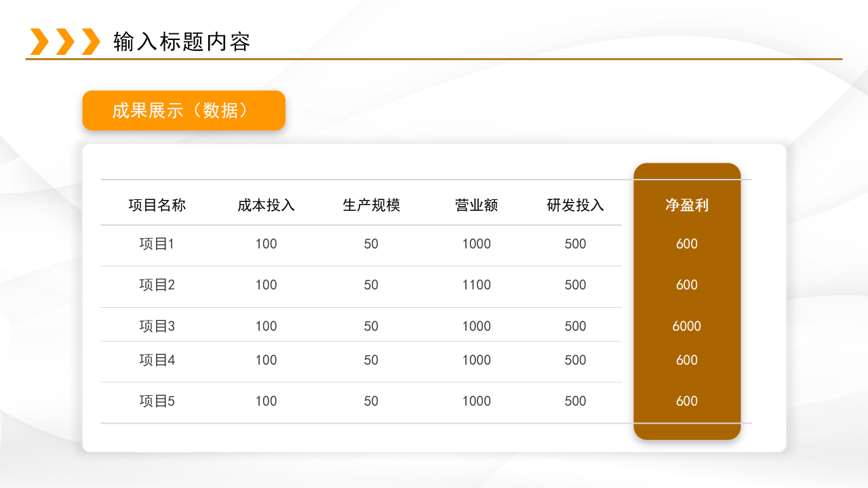This screenshot has height=488, width=868.
Task: Click the 项目5 row label cell
Action: (158, 401)
